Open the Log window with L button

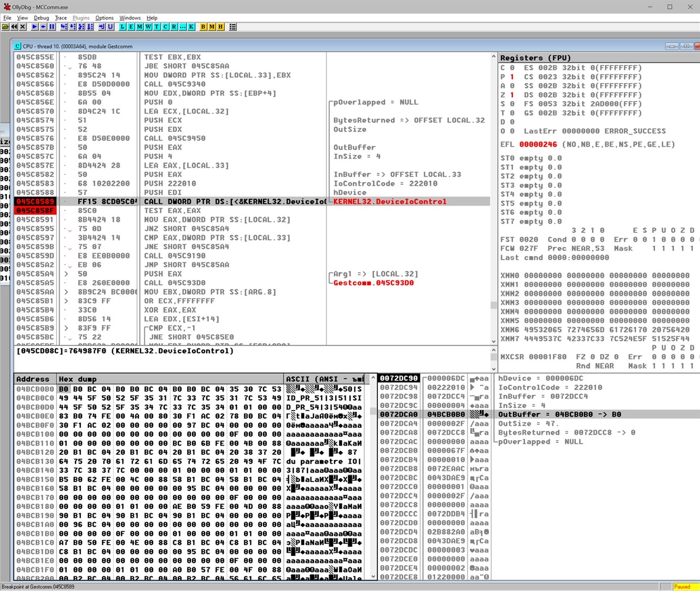122,27
